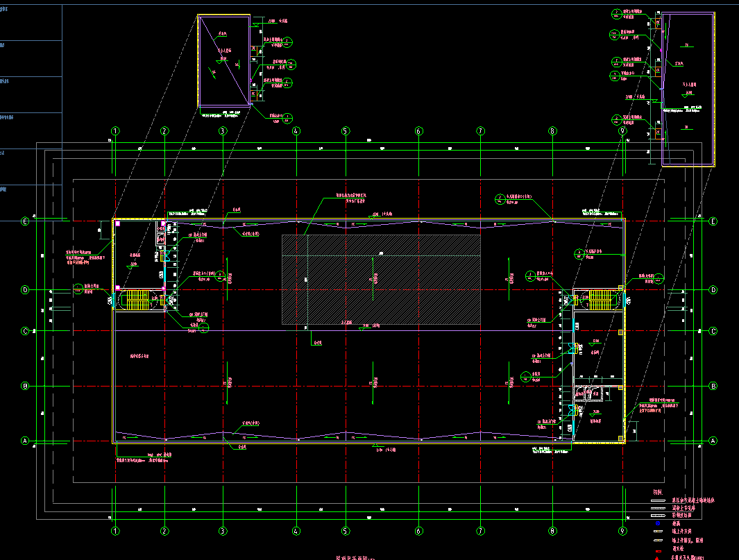Click grid axis bubble 9 at top
Image resolution: width=739 pixels, height=560 pixels.
622,130
